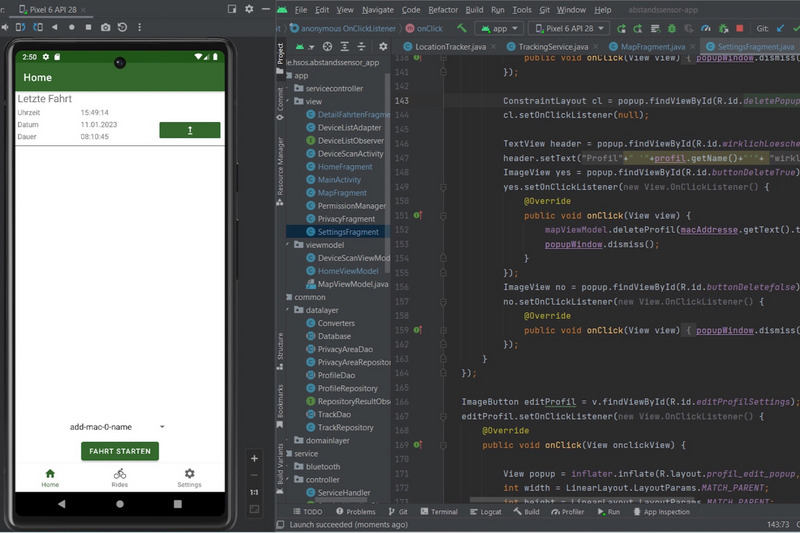Open the Profiler tool window
The image size is (800, 533).
(x=567, y=512)
